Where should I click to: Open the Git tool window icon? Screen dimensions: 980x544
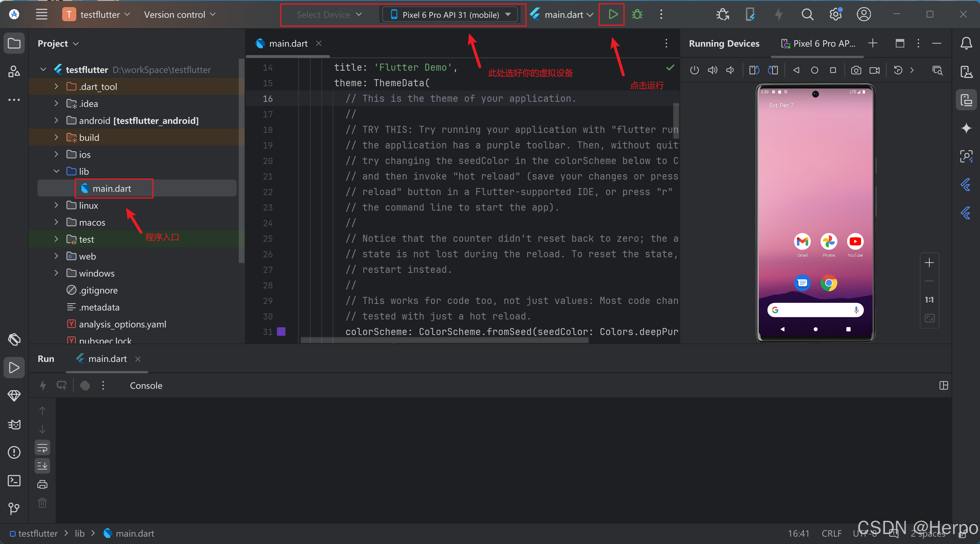[x=14, y=508]
